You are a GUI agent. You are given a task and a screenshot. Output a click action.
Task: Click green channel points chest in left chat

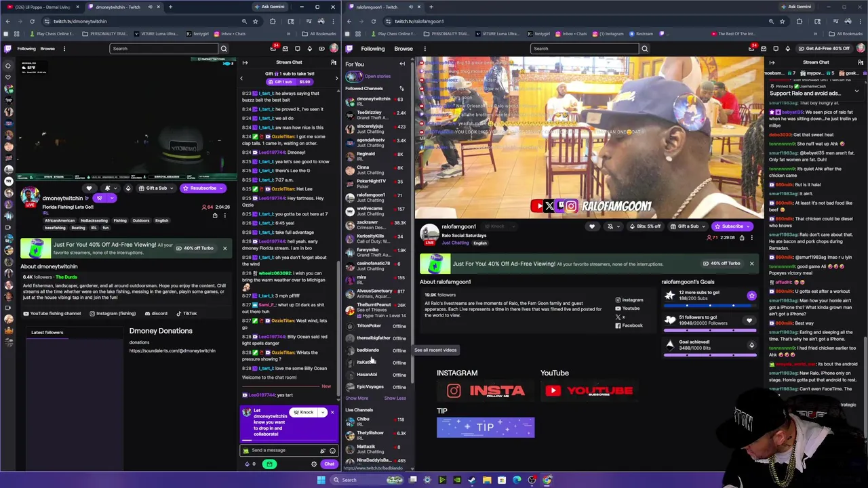(x=269, y=464)
